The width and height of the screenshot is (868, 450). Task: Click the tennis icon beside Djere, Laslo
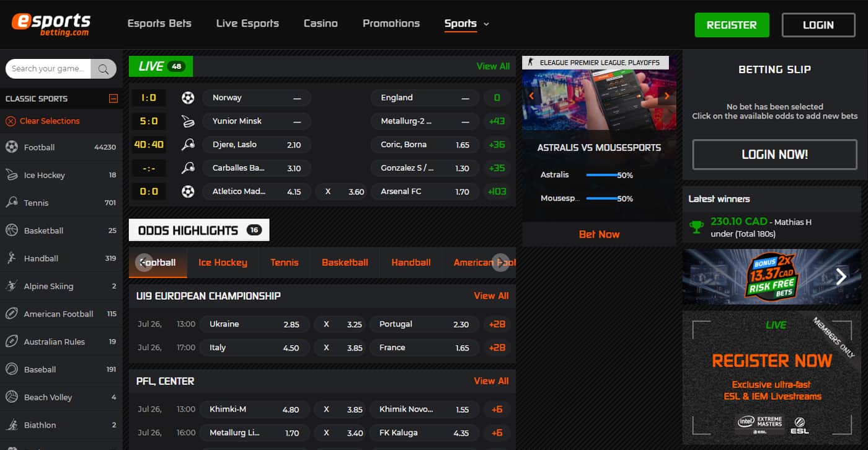click(x=188, y=145)
